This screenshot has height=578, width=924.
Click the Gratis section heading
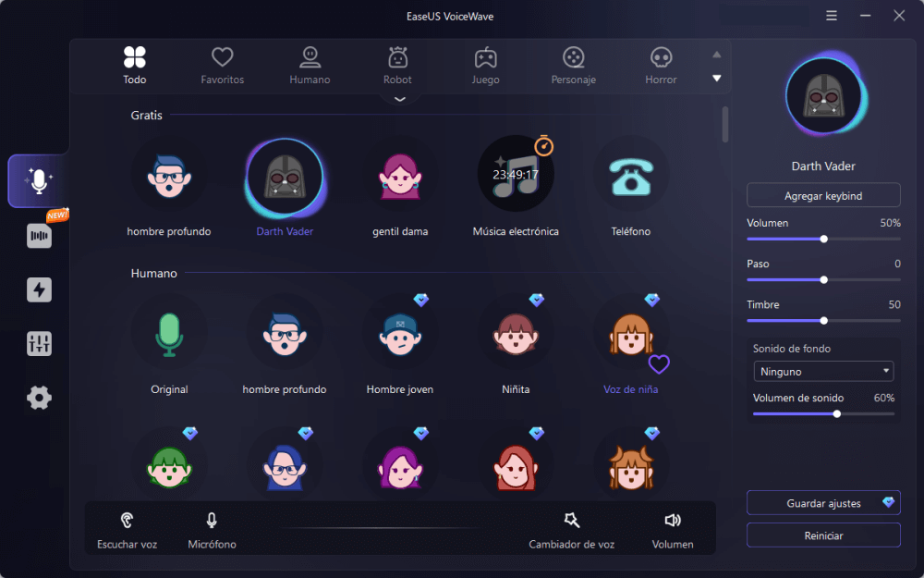[146, 115]
